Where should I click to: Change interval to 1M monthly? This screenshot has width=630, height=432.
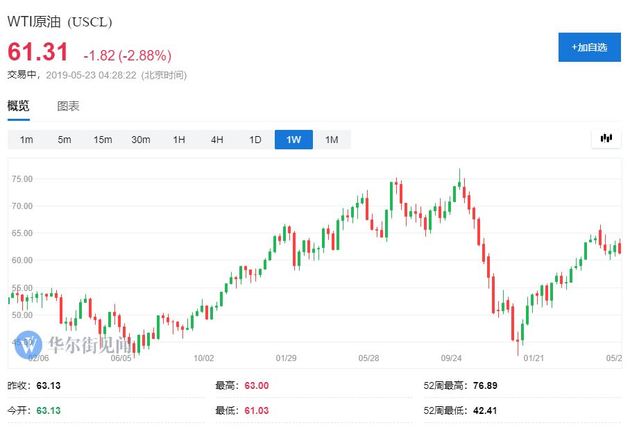(331, 139)
